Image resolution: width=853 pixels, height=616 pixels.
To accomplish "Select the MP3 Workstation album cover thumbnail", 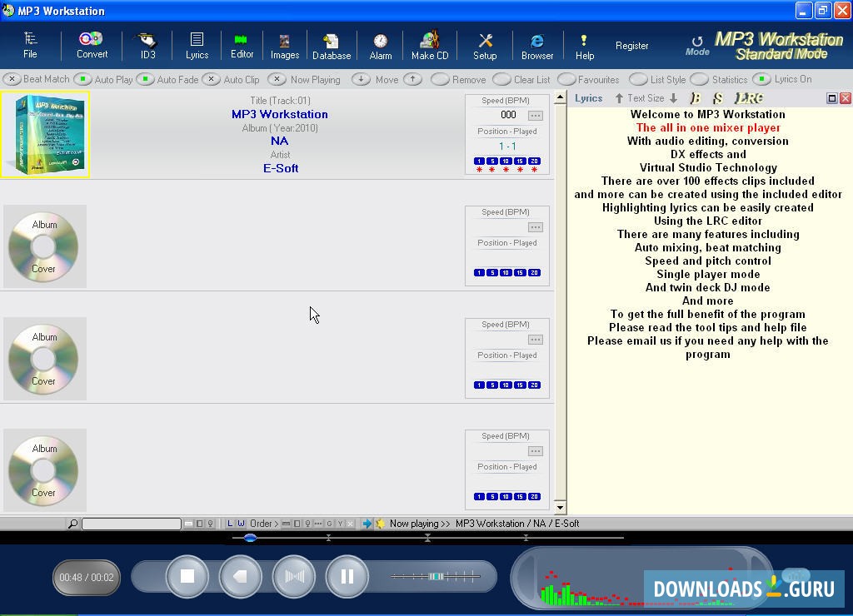I will click(x=45, y=134).
